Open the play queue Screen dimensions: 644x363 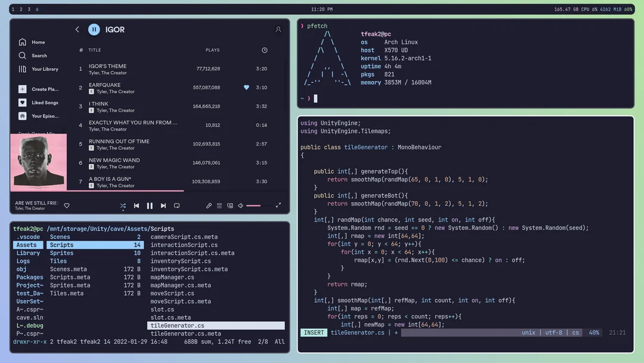(x=218, y=205)
